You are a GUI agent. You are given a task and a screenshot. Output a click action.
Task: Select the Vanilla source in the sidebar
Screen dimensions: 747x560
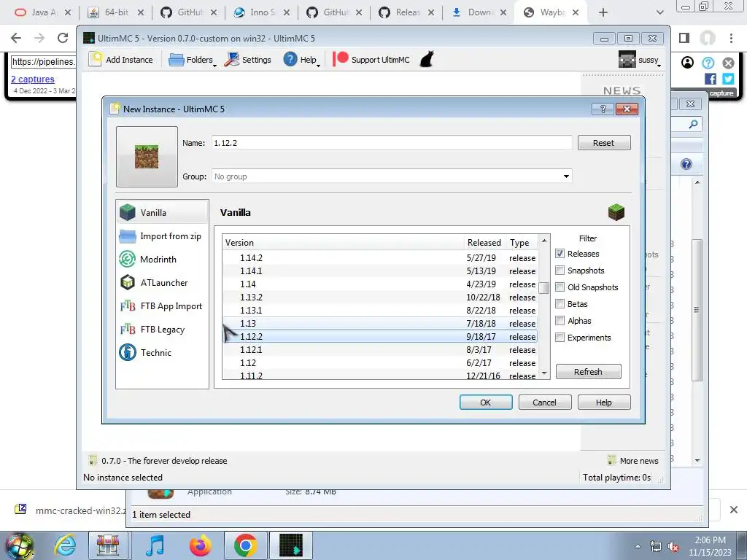pyautogui.click(x=162, y=212)
